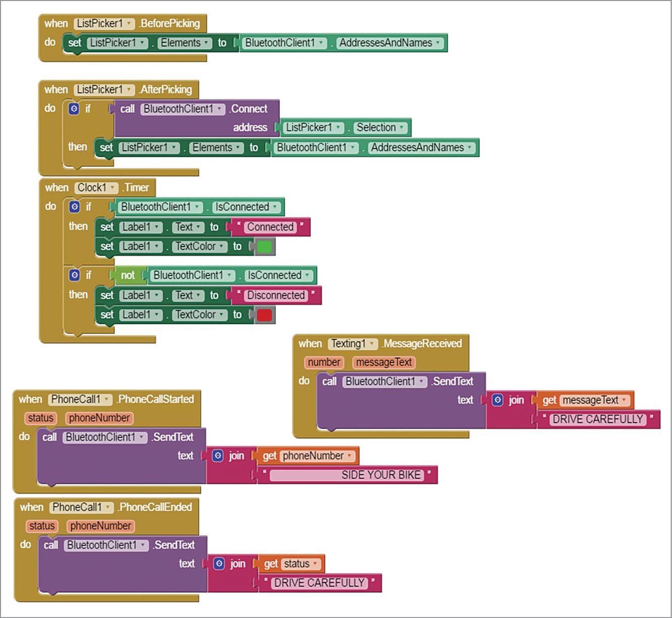672x618 pixels.
Task: Click the red TextColor swatch
Action: [264, 315]
